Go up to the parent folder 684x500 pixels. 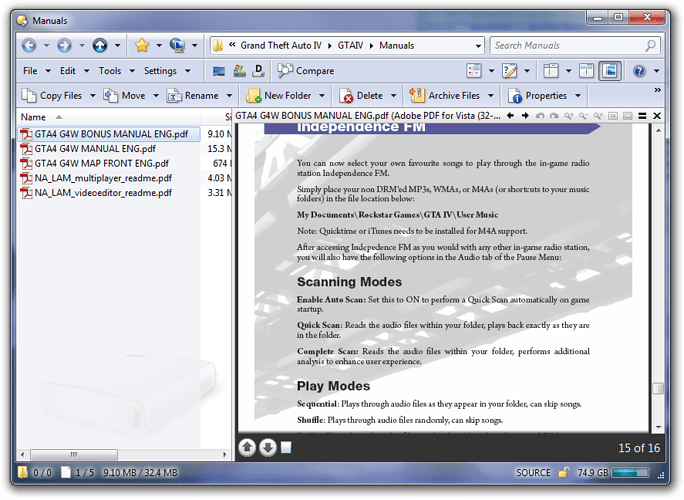(x=100, y=45)
